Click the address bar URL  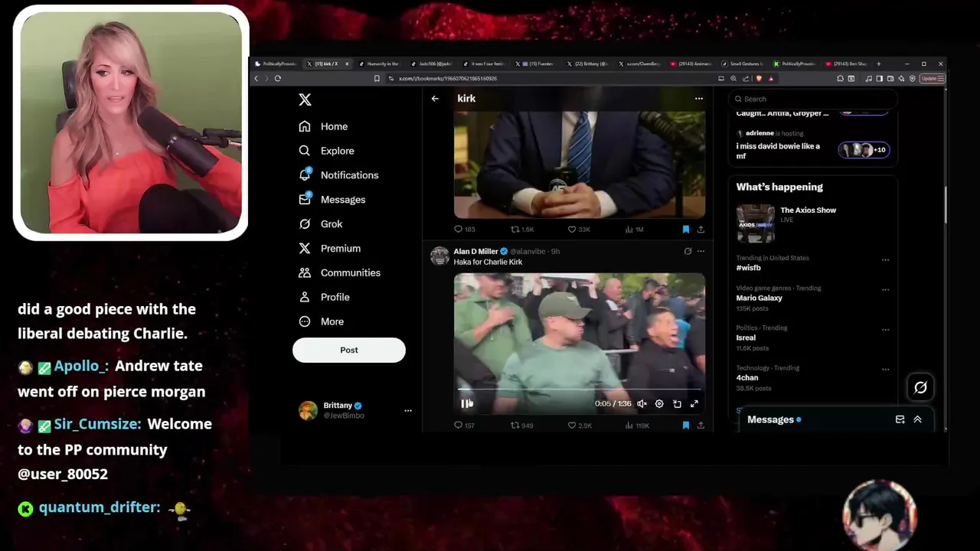(447, 78)
